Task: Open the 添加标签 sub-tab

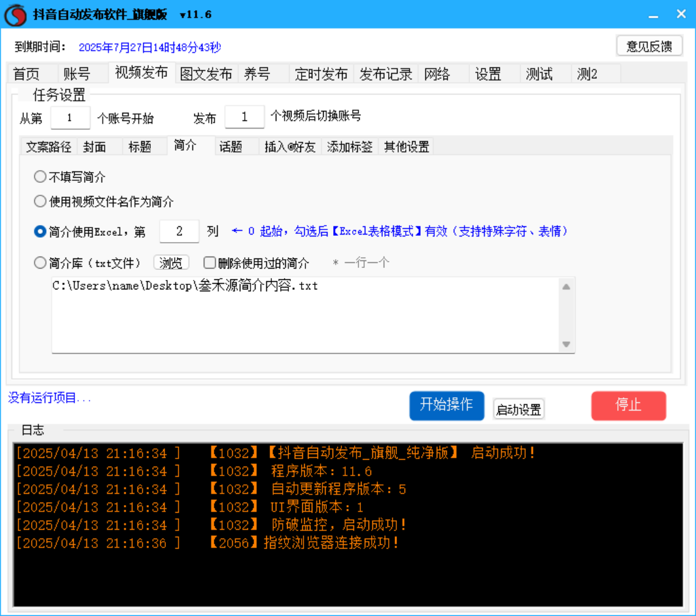Action: tap(350, 147)
